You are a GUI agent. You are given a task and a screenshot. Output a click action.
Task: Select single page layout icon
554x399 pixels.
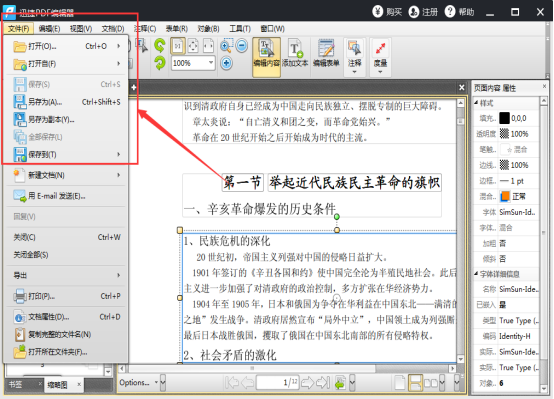(x=400, y=383)
